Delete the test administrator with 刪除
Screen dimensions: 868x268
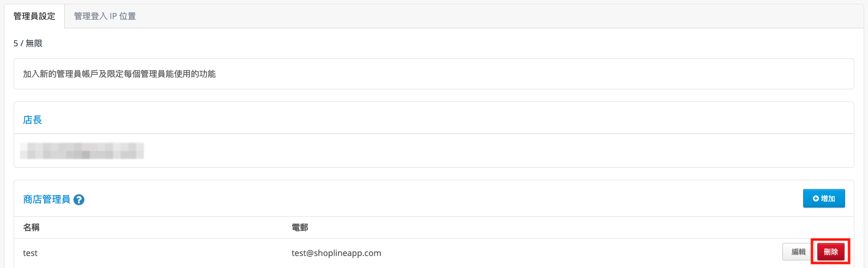point(831,252)
